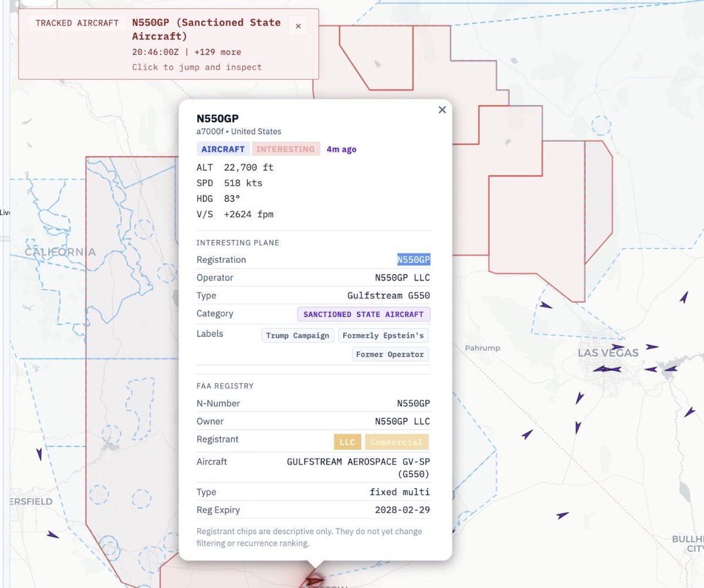704x588 pixels.
Task: Click the registrant chips disclaimer note
Action: (309, 537)
